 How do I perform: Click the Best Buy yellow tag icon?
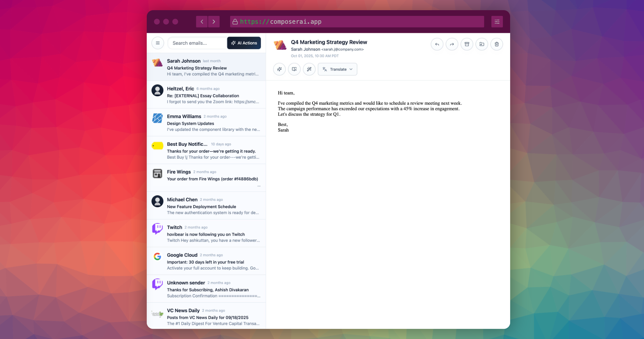pyautogui.click(x=157, y=146)
